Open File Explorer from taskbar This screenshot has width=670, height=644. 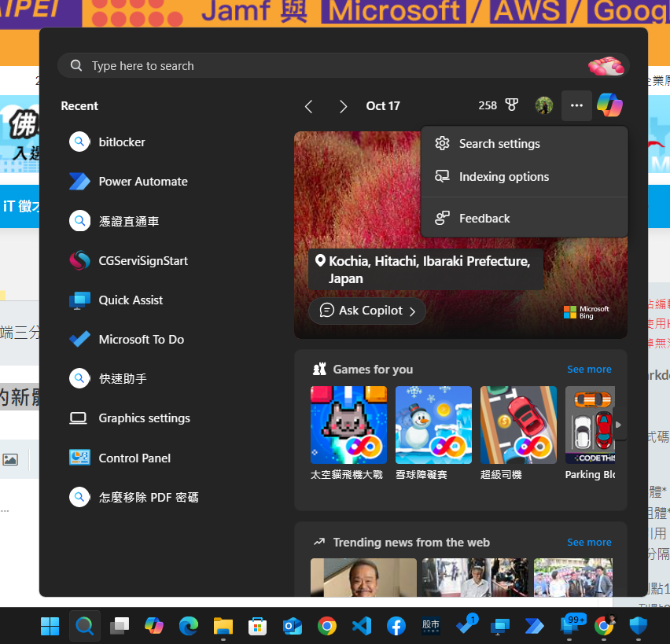[223, 627]
